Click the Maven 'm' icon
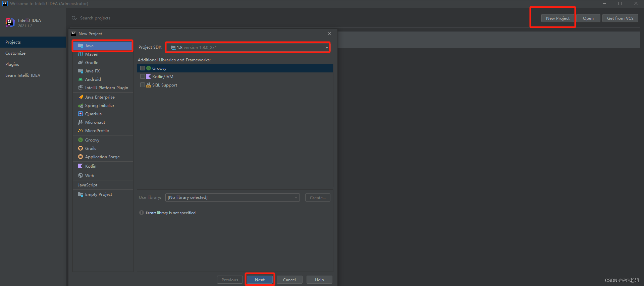This screenshot has height=286, width=644. 80,54
